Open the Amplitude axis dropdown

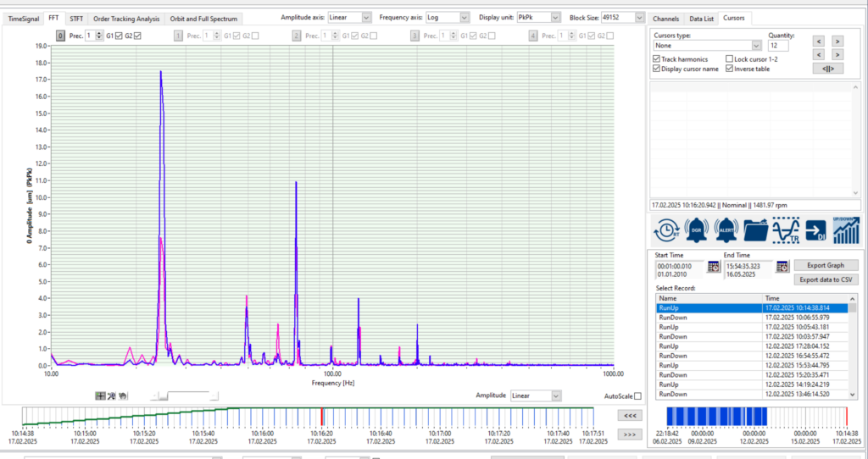349,18
